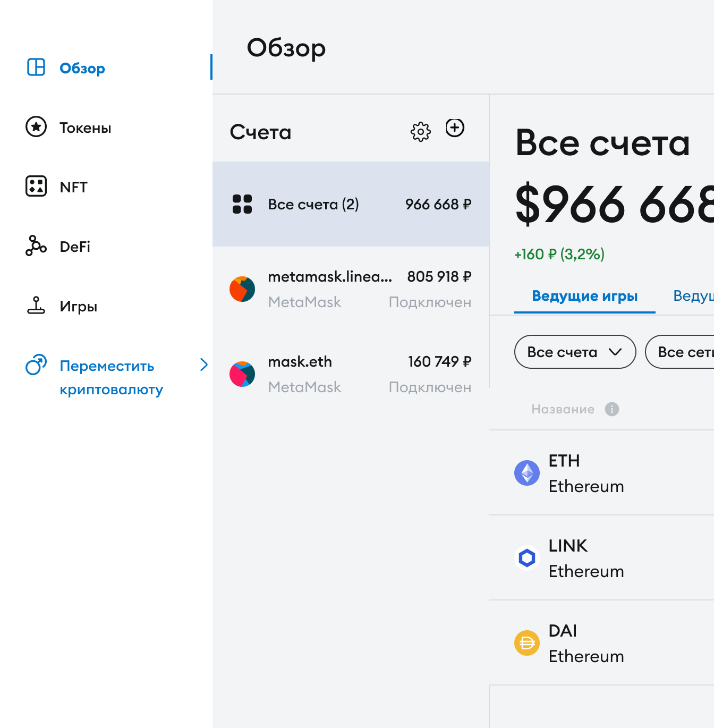
Task: Click the info icon next to Название
Action: pos(611,409)
